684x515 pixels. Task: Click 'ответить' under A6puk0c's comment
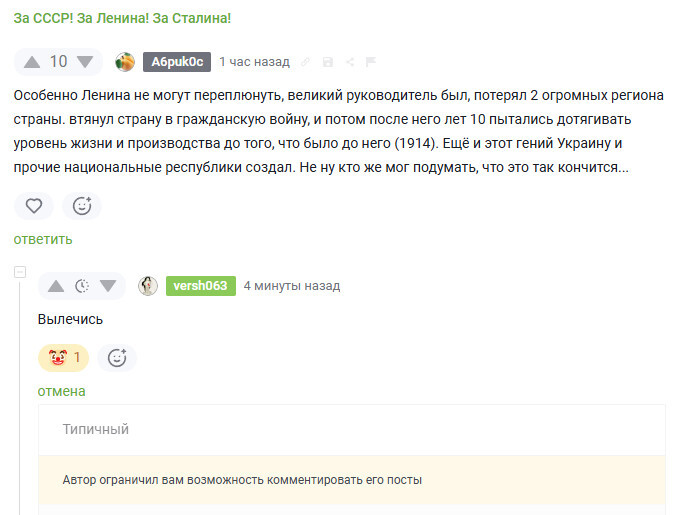point(43,239)
